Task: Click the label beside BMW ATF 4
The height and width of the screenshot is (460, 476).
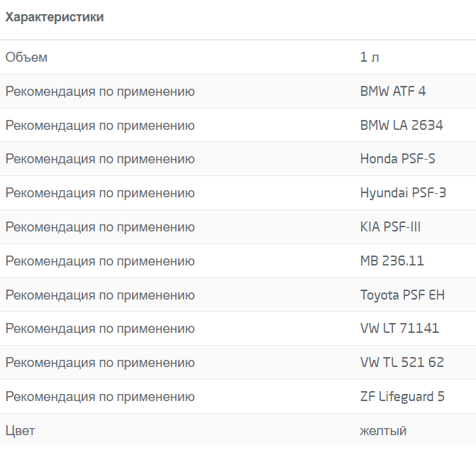Action: [100, 91]
